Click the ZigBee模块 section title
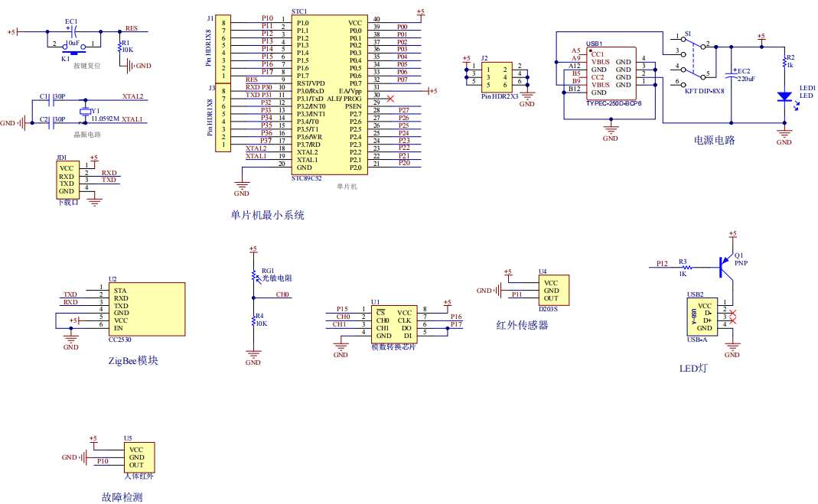 (133, 361)
